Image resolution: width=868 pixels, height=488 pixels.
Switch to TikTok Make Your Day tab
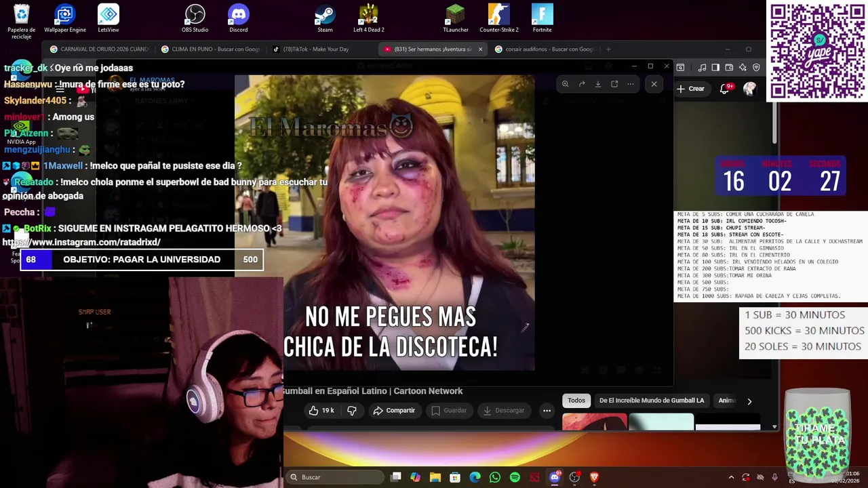[311, 49]
